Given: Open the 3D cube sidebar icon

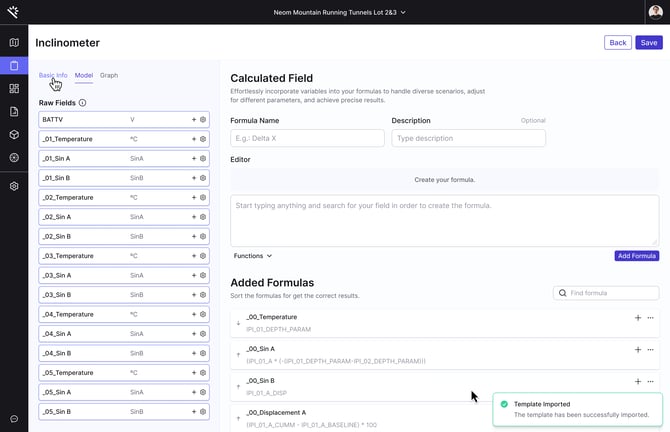Looking at the screenshot, I should coord(14,134).
